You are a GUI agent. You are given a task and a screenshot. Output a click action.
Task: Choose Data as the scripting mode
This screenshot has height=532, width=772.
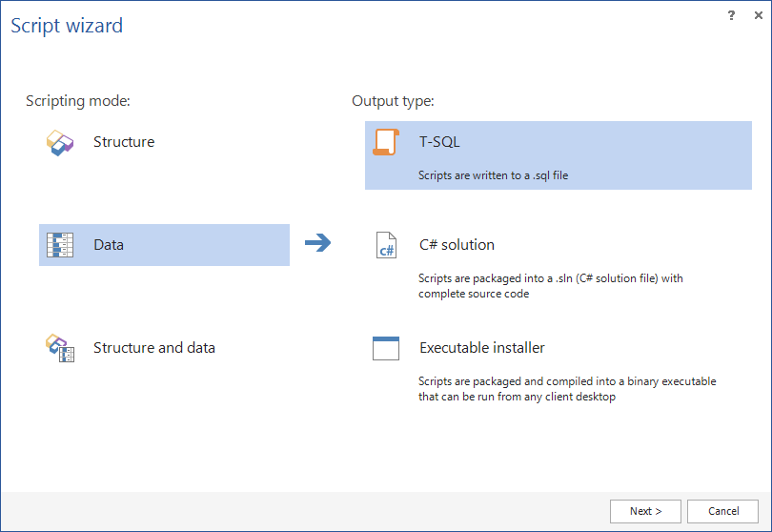click(109, 245)
